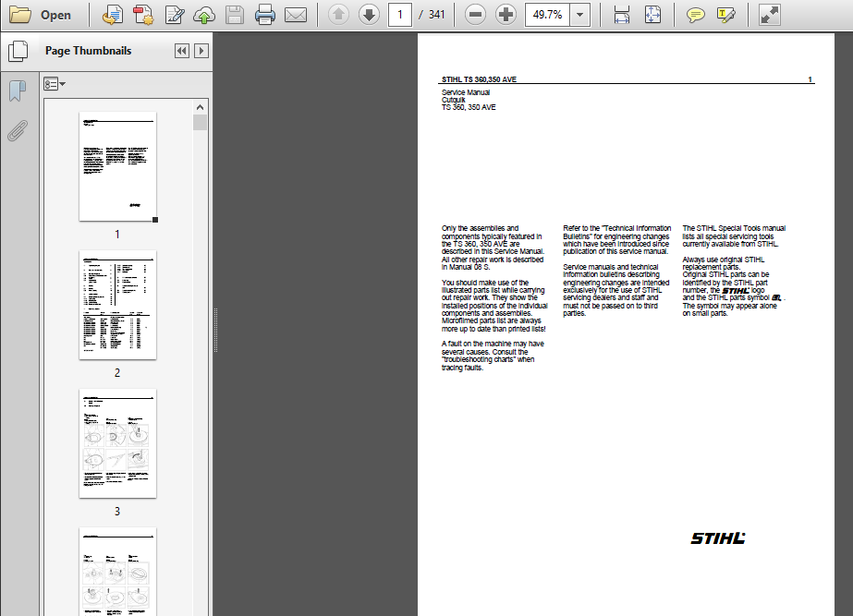Click the Edit PDF pencil icon
The image size is (853, 616).
click(x=174, y=15)
